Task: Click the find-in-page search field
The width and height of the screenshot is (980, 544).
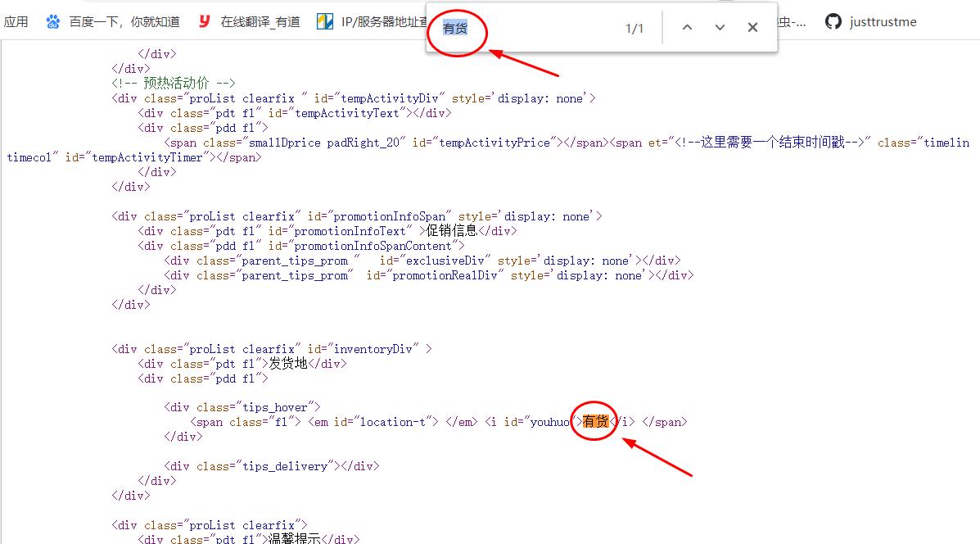Action: point(525,28)
